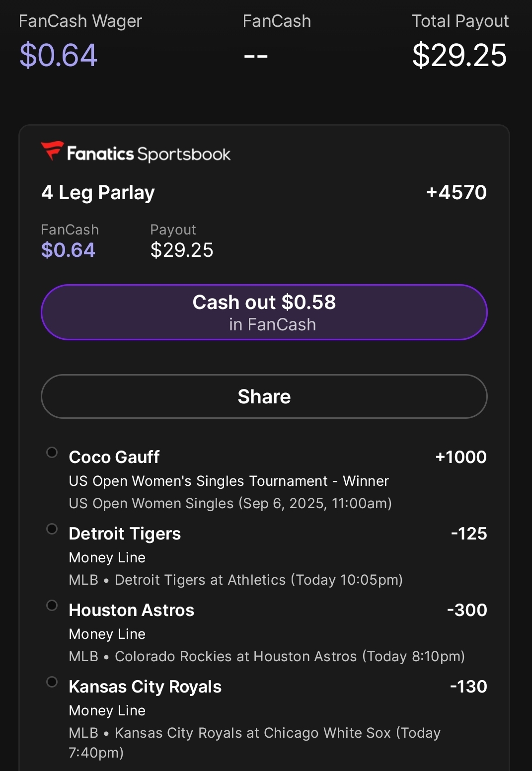Open Colorado Rockies at Houston Astros game details
This screenshot has width=532, height=771.
[x=267, y=656]
